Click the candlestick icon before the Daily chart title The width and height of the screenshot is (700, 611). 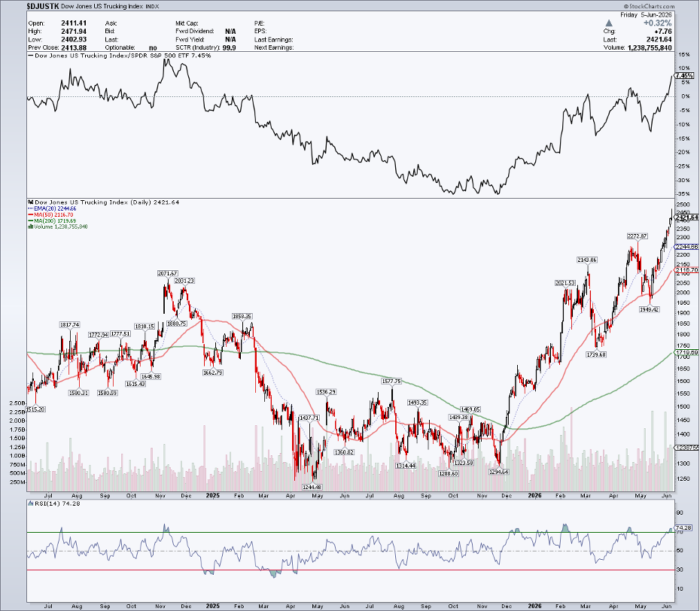[x=30, y=202]
